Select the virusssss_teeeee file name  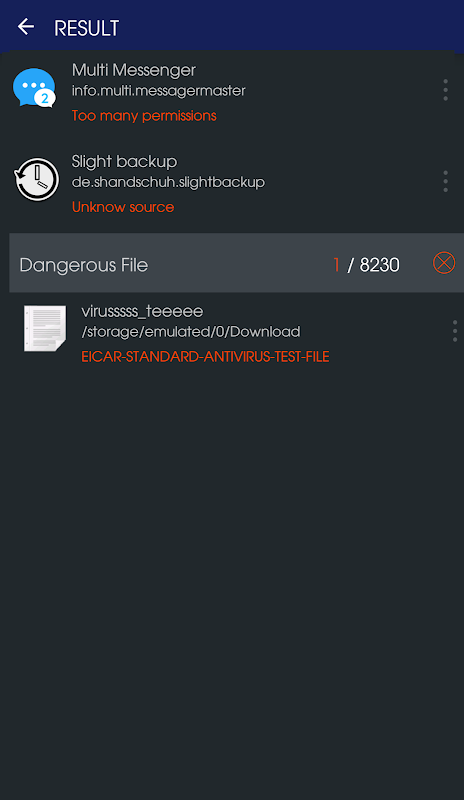point(142,311)
